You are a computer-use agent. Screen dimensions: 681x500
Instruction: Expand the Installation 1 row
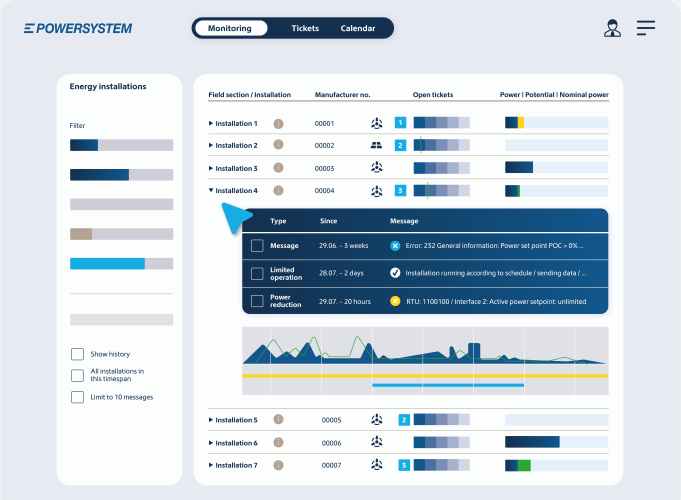(211, 123)
